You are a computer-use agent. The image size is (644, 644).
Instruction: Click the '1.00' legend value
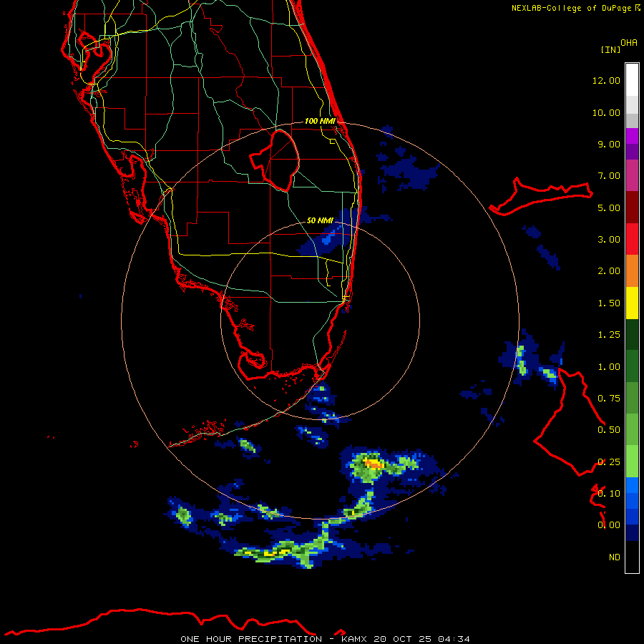click(x=609, y=367)
